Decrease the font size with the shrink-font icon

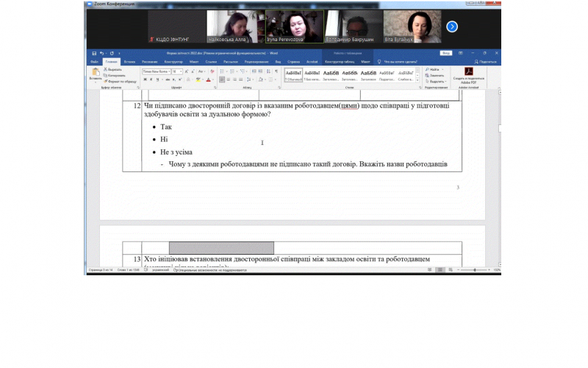[193, 71]
